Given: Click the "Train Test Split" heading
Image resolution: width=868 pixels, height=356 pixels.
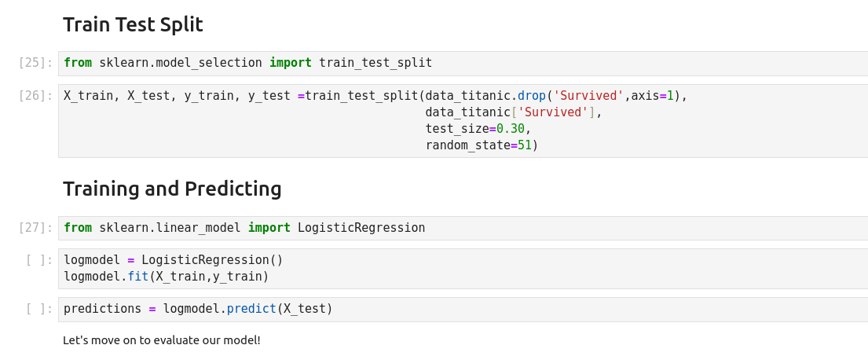Looking at the screenshot, I should (133, 25).
